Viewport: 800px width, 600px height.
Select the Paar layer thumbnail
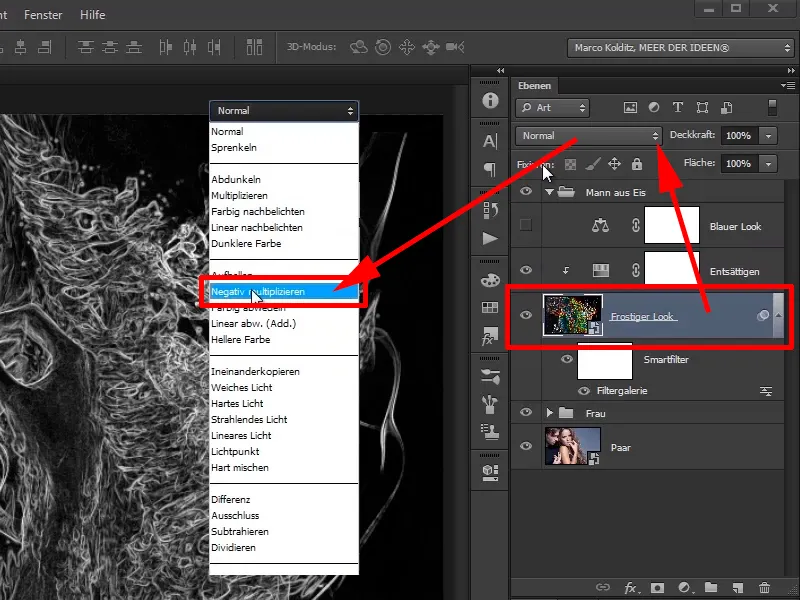click(572, 446)
